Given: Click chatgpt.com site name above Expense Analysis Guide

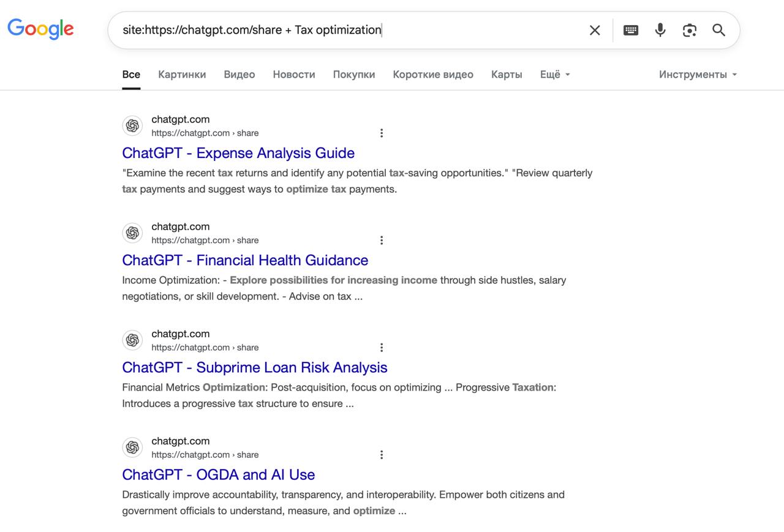Looking at the screenshot, I should click(181, 119).
